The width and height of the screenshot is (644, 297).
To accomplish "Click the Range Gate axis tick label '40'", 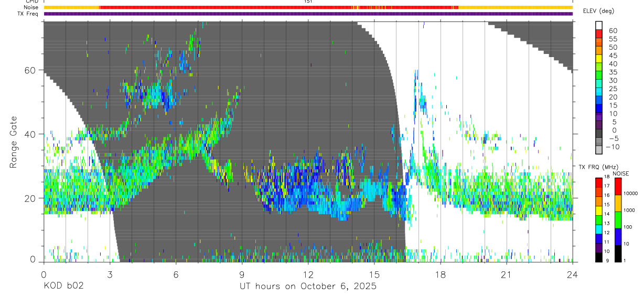I will (30, 134).
